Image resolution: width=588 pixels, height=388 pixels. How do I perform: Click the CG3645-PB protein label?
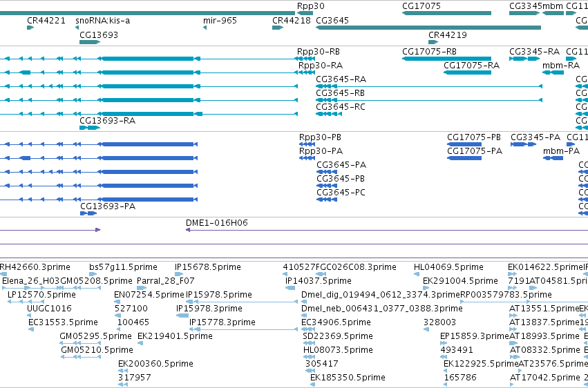point(341,179)
